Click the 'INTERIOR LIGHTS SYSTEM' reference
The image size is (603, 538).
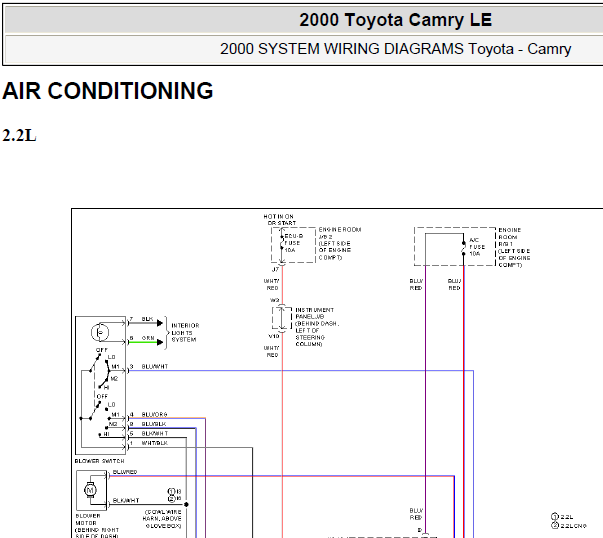pos(185,333)
